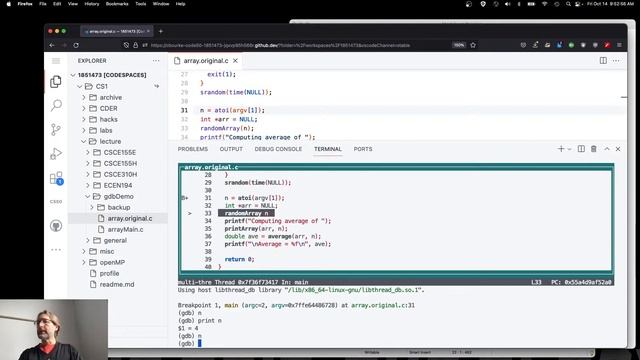The image size is (640, 360).
Task: Click line 31 in the code editor
Action: (x=232, y=110)
